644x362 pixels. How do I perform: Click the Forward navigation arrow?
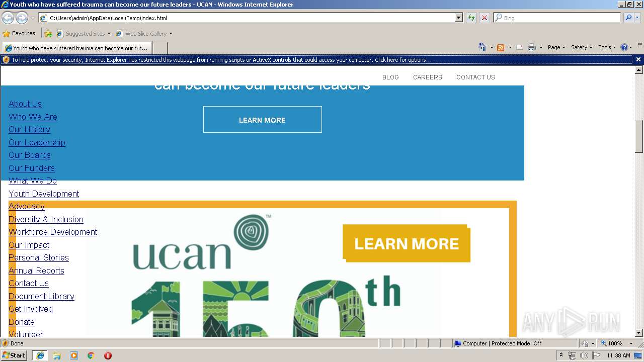coord(22,18)
